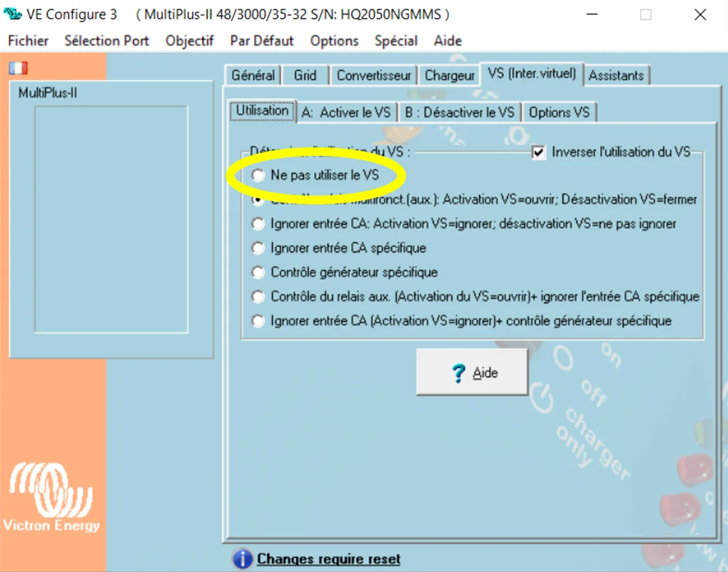Pick 'Contrôle du relais aux.' with ignore CA option

[258, 296]
